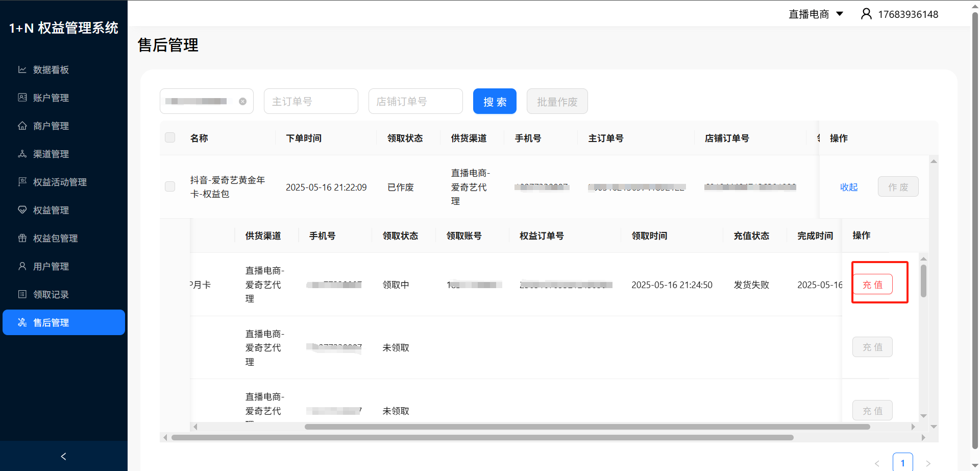Click the red 充值 button for 发货失败 row

(872, 285)
